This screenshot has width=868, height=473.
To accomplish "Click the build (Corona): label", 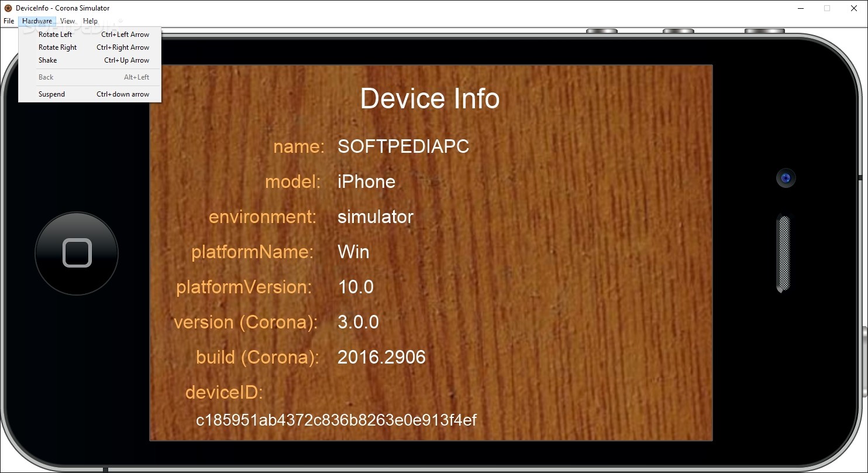I will coord(257,357).
